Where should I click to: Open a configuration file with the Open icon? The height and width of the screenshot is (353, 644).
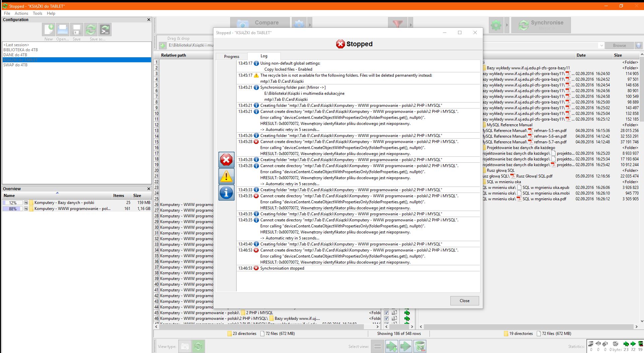[63, 30]
